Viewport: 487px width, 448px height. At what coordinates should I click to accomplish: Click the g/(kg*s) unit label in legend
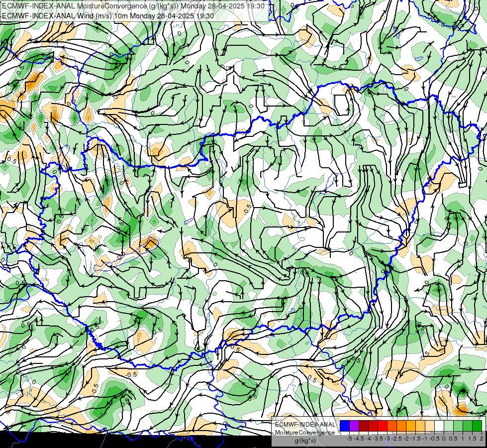[x=305, y=441]
